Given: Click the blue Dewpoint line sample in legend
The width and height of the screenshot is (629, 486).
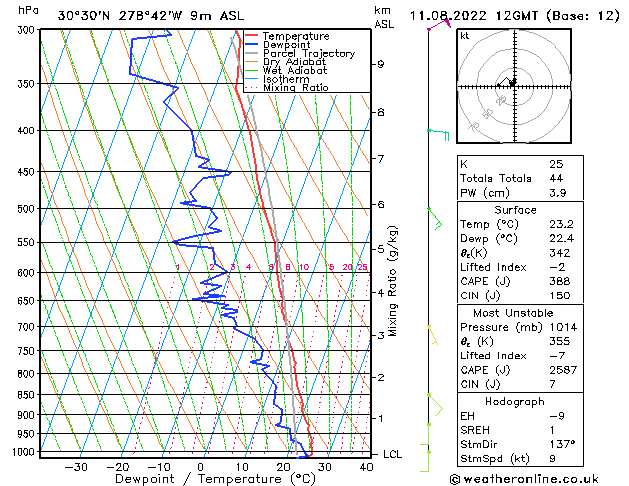Looking at the screenshot, I should pos(252,44).
